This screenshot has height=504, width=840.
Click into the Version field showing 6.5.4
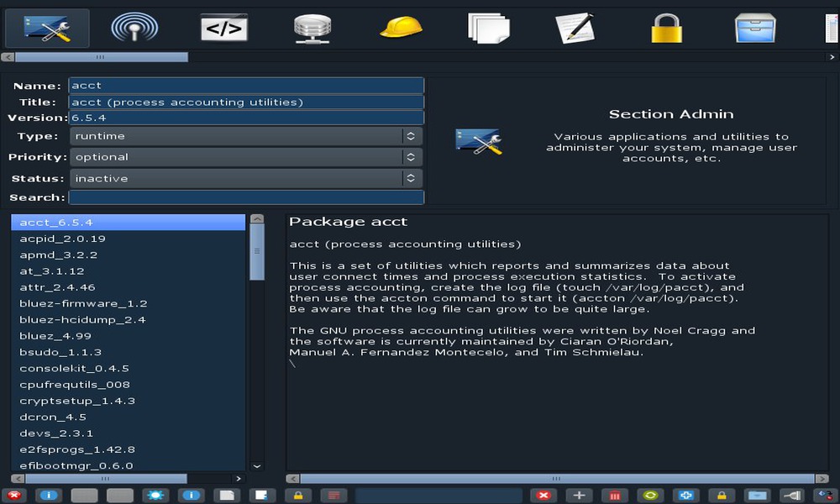tap(246, 118)
